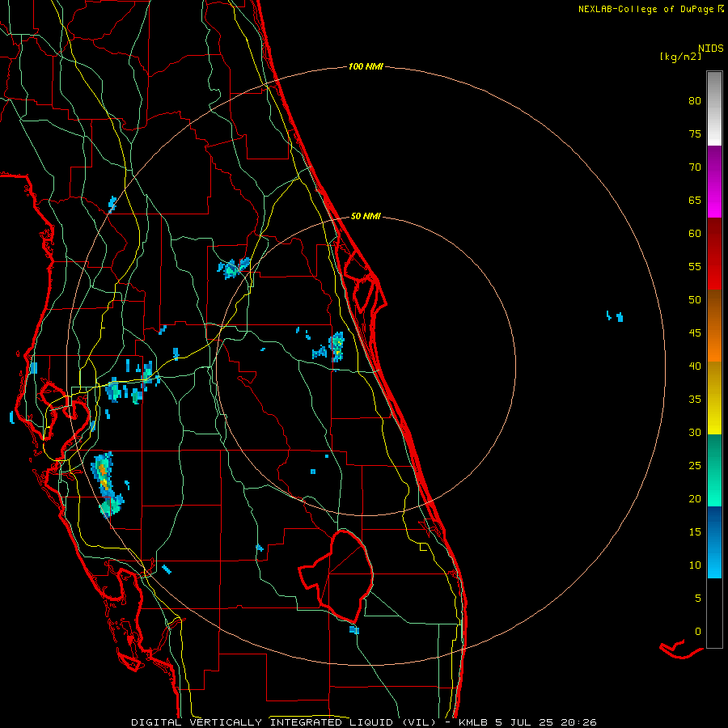Select the 25 value on the color scale

point(695,466)
